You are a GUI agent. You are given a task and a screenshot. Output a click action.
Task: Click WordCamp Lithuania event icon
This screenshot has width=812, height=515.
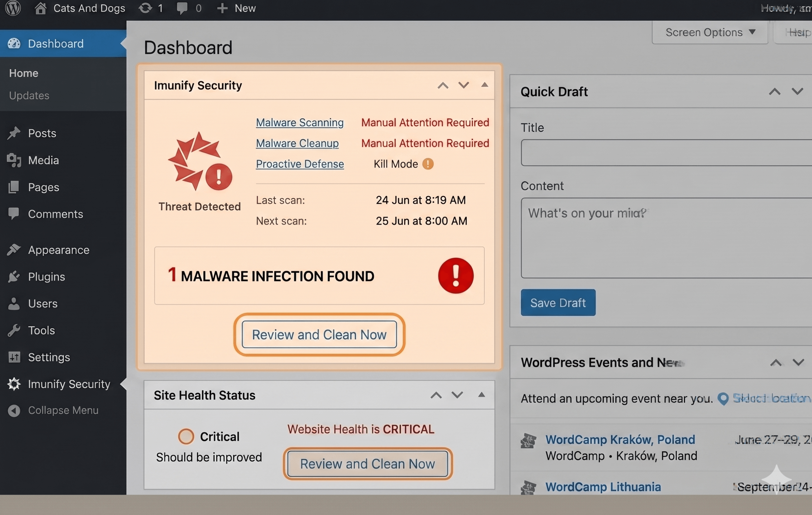coord(528,487)
